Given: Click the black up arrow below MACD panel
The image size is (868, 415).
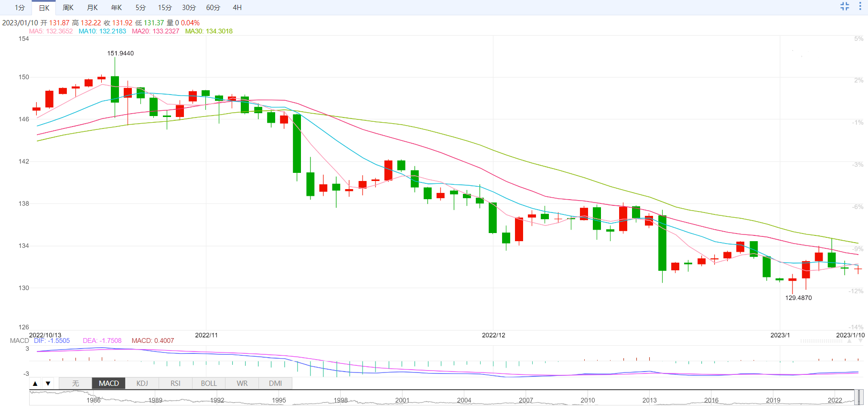Looking at the screenshot, I should pos(35,383).
